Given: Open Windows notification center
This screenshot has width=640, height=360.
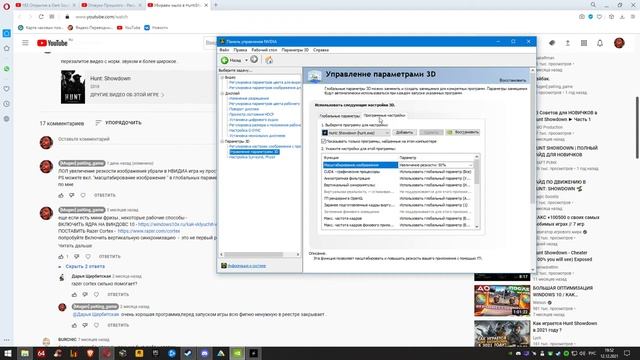Looking at the screenshot, I should click(627, 353).
